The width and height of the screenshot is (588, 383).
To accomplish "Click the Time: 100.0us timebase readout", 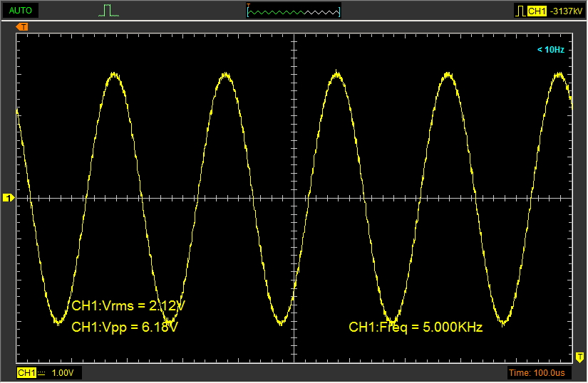I will (x=537, y=373).
